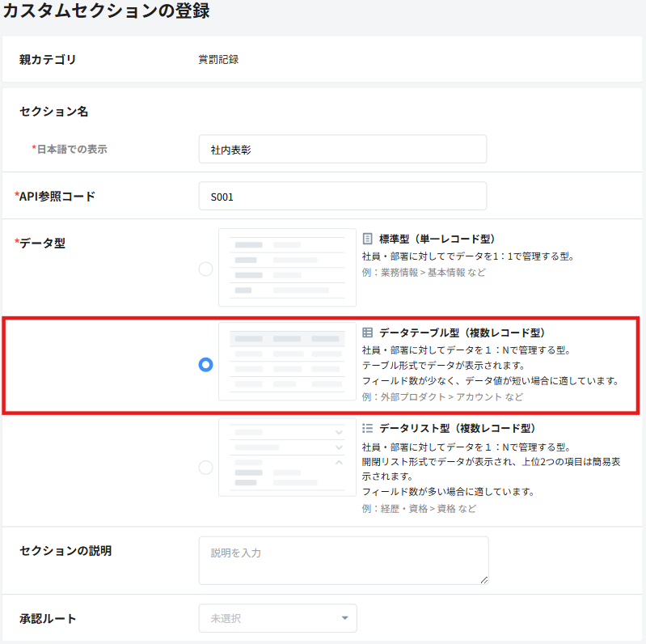Click the *日本語での表示 label
Viewport: 646px width, 644px height.
click(70, 149)
